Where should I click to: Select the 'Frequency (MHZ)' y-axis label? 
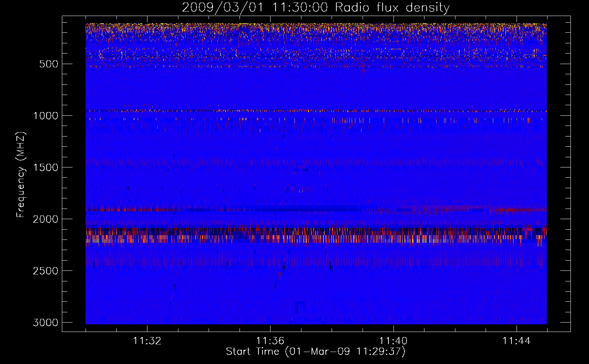(x=21, y=175)
